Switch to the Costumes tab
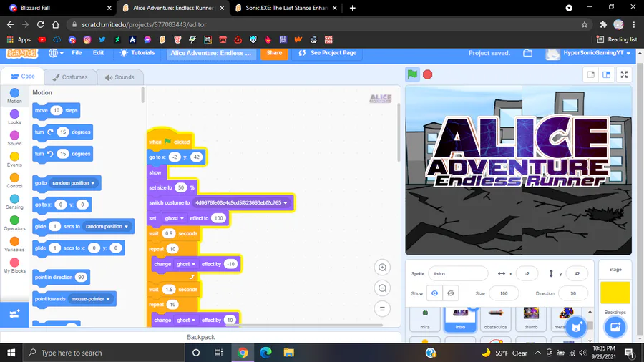This screenshot has width=644, height=362. coord(70,77)
